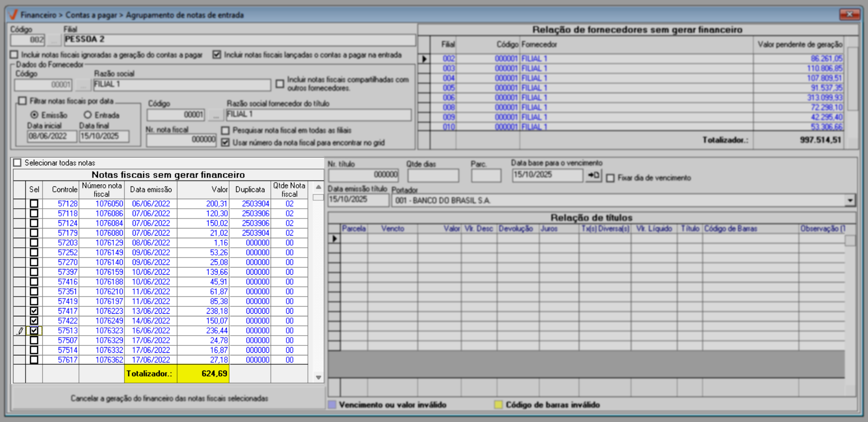Expand the Portador bank dropdown
Image resolution: width=868 pixels, height=422 pixels.
(850, 200)
